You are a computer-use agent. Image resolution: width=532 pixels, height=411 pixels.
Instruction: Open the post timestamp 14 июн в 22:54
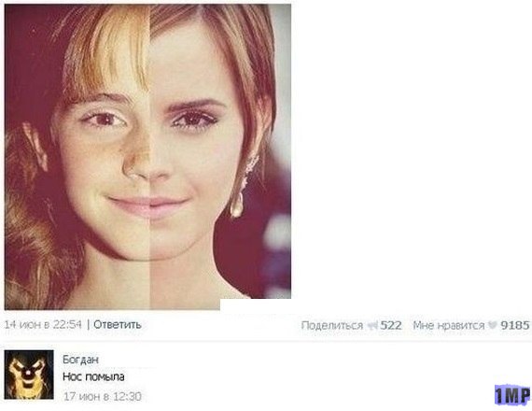click(x=43, y=324)
